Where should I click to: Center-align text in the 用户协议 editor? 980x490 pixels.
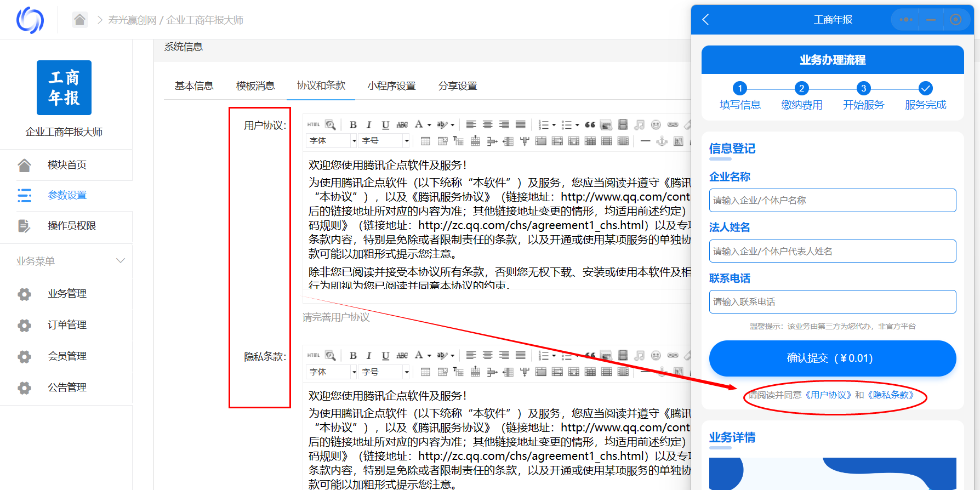point(487,125)
